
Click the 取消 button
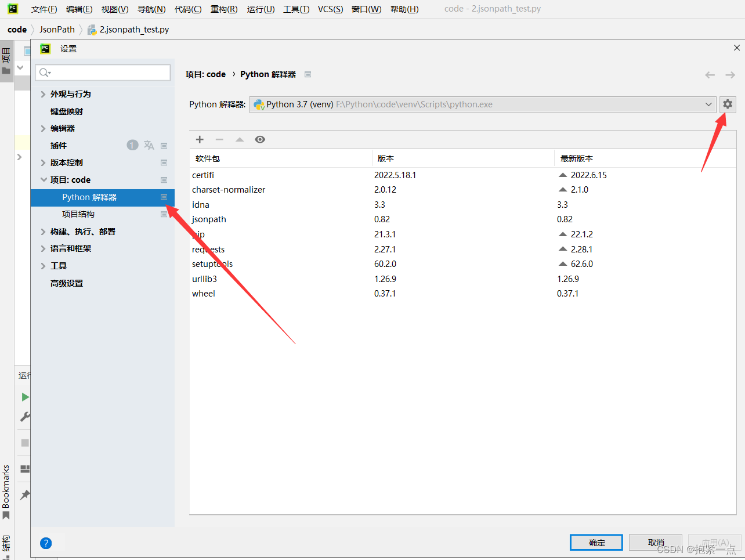coord(656,543)
